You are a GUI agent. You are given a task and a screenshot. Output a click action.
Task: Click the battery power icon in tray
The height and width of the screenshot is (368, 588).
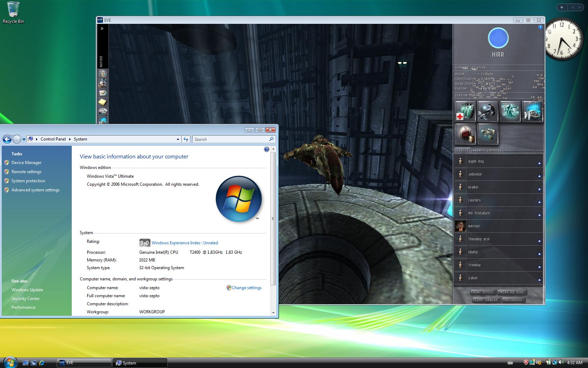549,362
